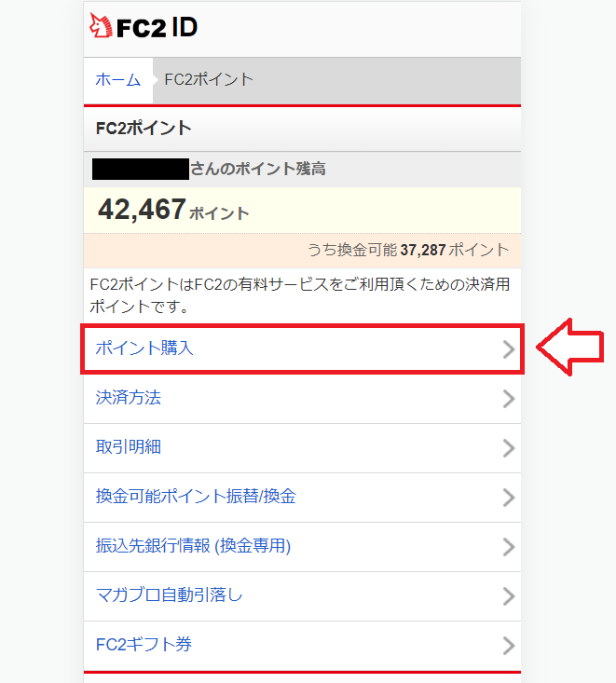Open ポイント購入 menu entry
Image resolution: width=616 pixels, height=683 pixels.
point(302,348)
